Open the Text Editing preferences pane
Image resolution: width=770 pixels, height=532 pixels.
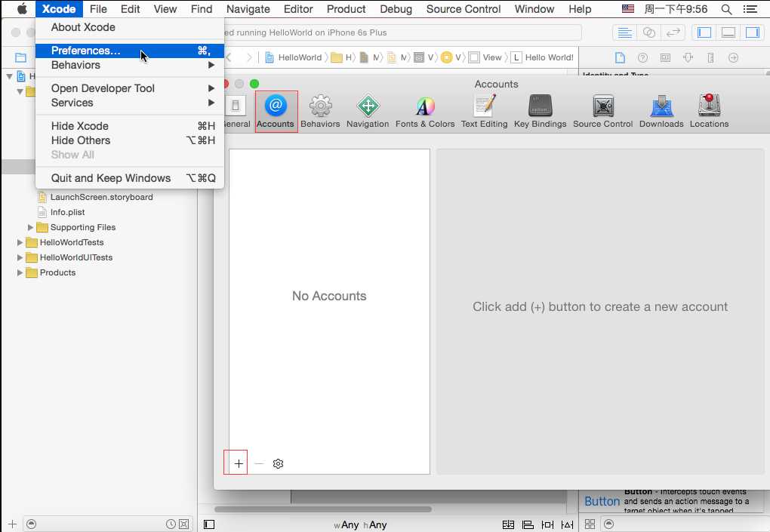[484, 112]
